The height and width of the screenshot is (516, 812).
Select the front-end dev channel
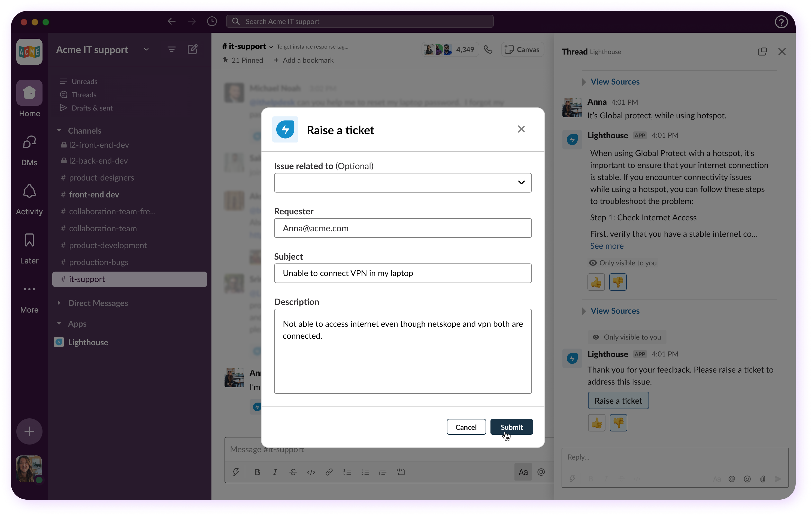[x=94, y=195]
